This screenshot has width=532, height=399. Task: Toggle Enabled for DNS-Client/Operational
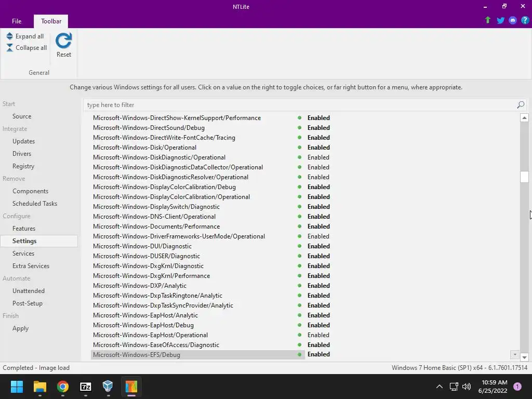(x=318, y=217)
